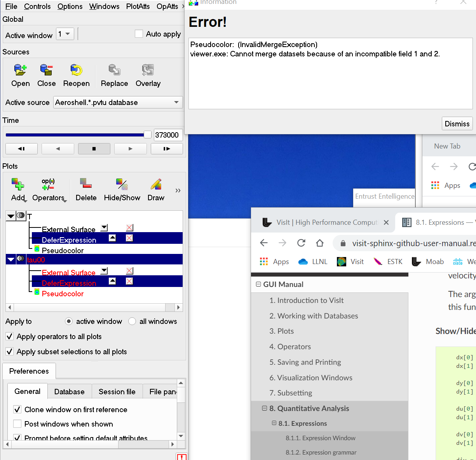This screenshot has width=476, height=460.
Task: Open the PlotAtts menu
Action: pyautogui.click(x=138, y=6)
